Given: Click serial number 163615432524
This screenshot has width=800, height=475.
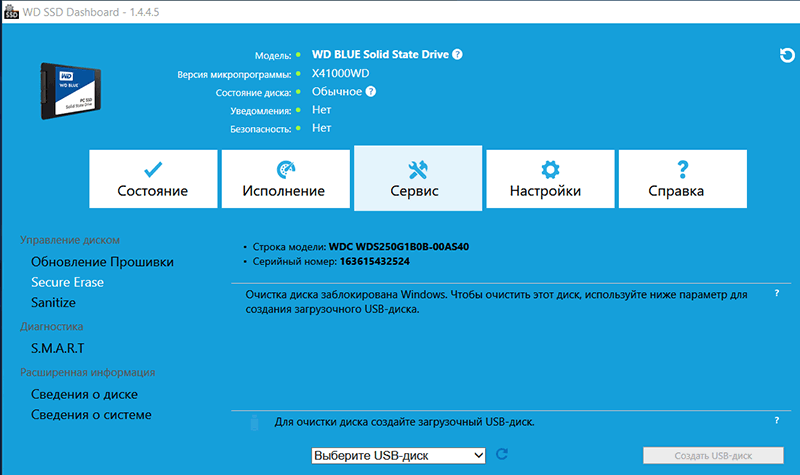Looking at the screenshot, I should (x=374, y=262).
